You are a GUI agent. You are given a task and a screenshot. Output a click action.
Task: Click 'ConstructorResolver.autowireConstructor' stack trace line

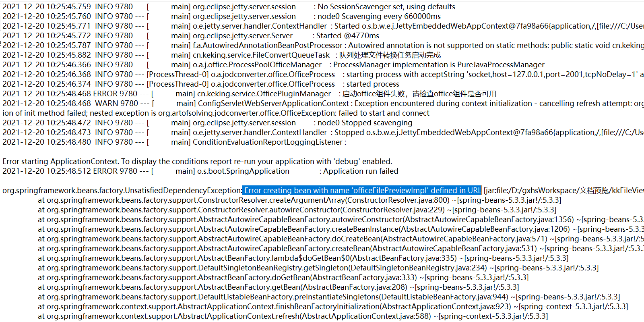coord(297,210)
